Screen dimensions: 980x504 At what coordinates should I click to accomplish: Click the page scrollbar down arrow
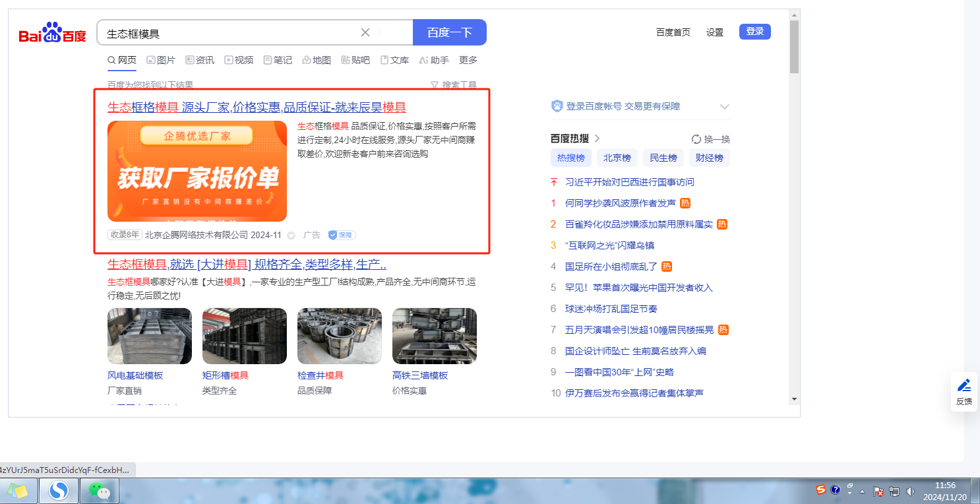click(x=795, y=399)
